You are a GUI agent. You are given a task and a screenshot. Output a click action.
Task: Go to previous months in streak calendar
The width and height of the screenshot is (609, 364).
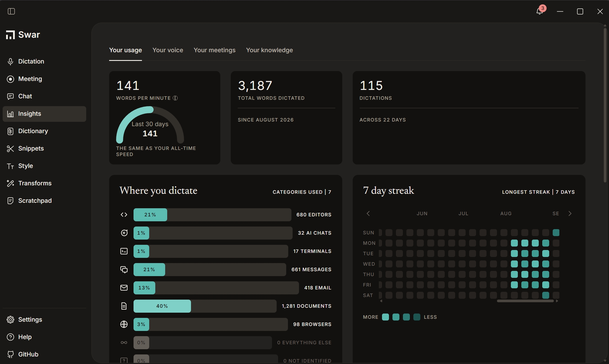coord(368,213)
